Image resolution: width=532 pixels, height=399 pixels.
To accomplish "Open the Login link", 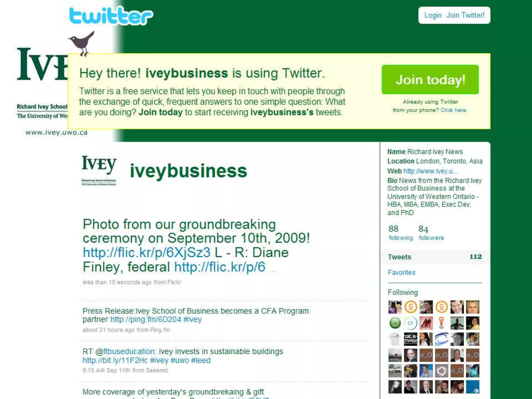I will (433, 15).
